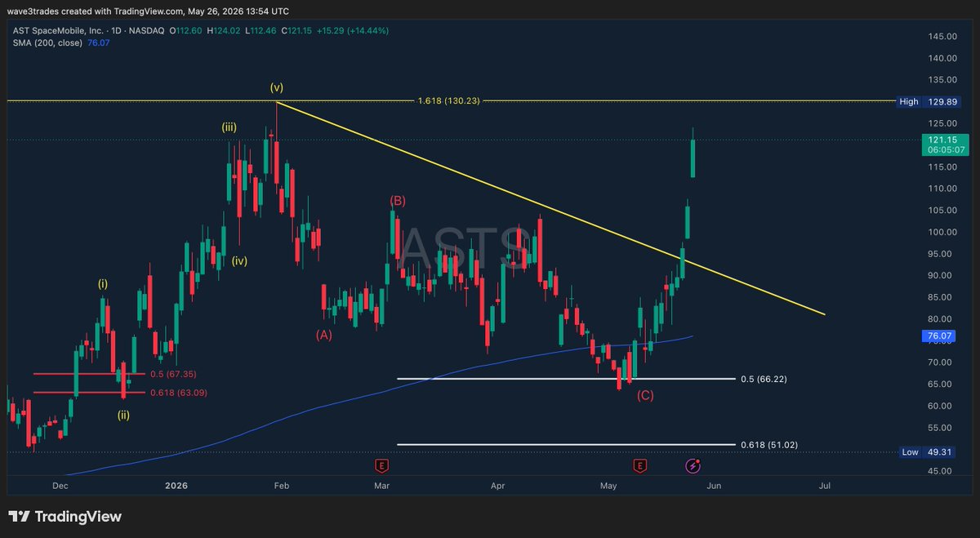This screenshot has width=980, height=538.
Task: Click the Dec label on time axis
Action: (60, 486)
